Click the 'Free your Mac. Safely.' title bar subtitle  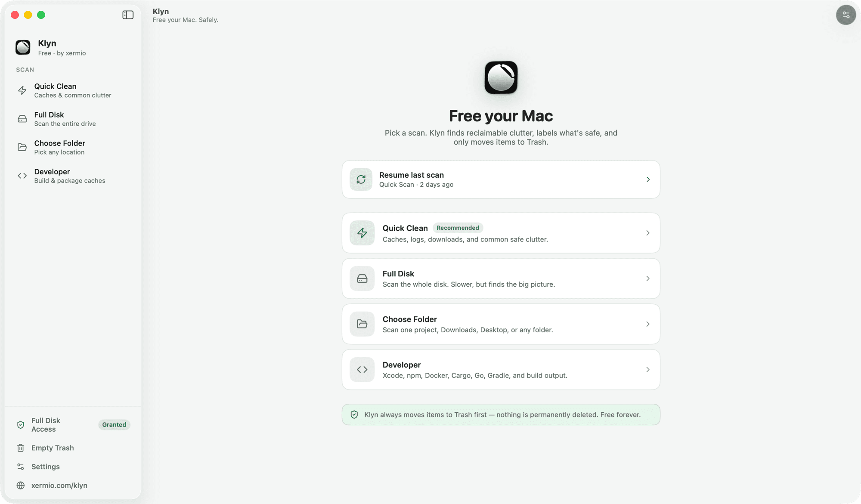pyautogui.click(x=186, y=20)
